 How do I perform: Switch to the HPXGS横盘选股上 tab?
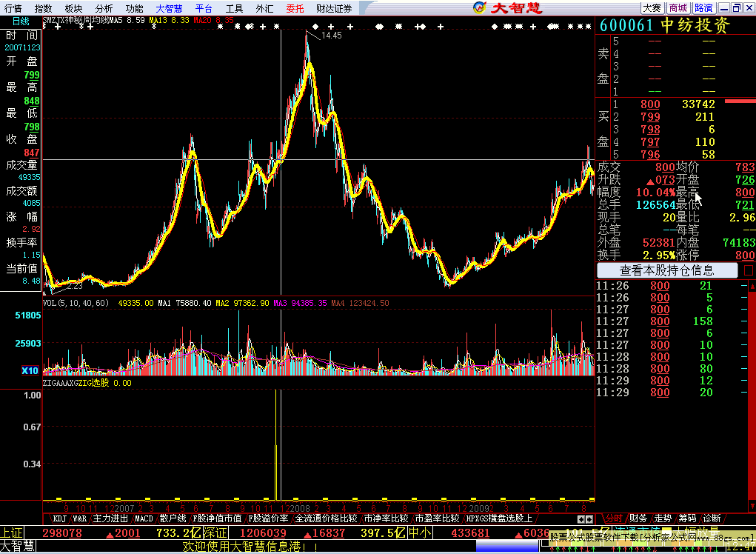click(499, 518)
